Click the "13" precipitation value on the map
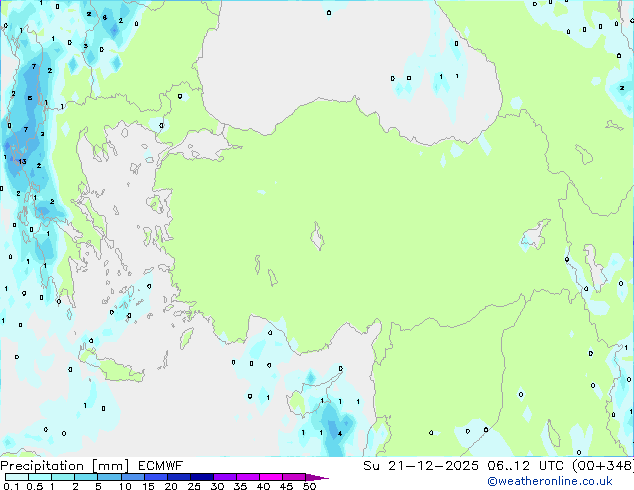The width and height of the screenshot is (634, 490). [21, 161]
